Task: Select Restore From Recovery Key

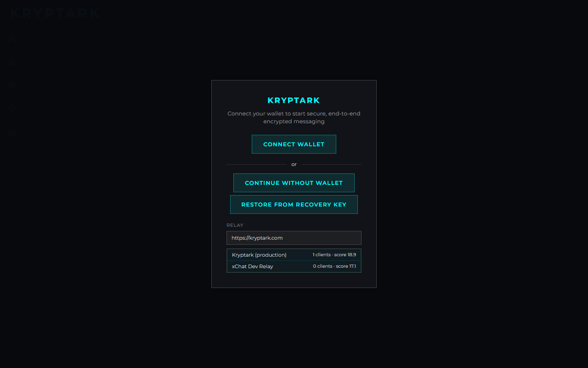Action: pos(294,204)
